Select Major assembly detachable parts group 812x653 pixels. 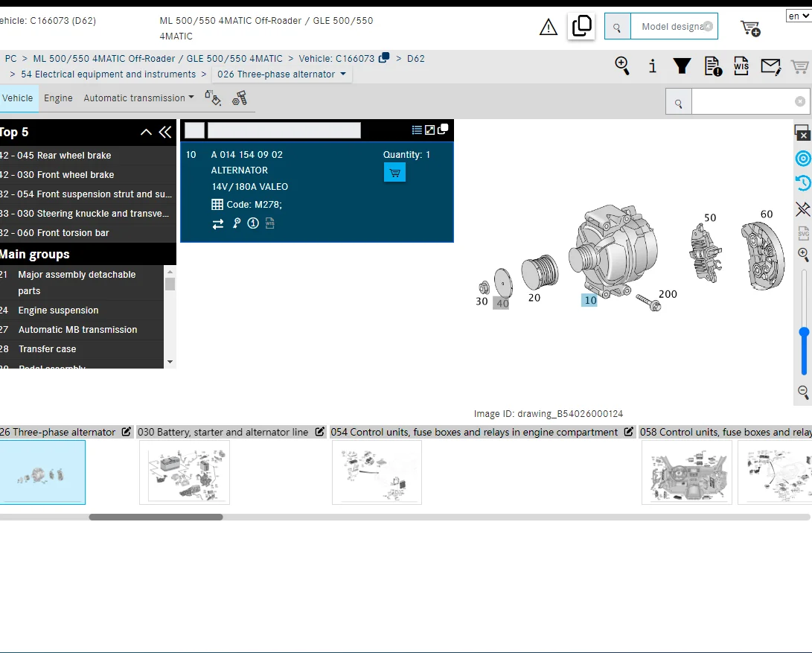point(81,282)
